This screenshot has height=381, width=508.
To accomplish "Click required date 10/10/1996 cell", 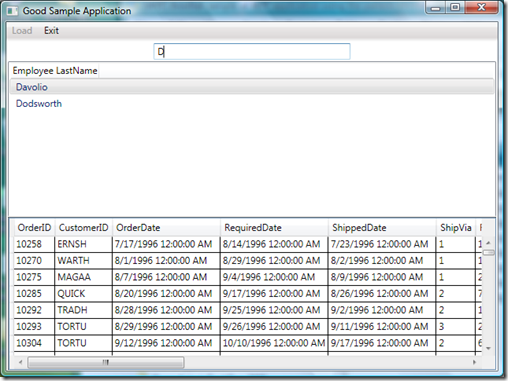I will click(x=274, y=343).
